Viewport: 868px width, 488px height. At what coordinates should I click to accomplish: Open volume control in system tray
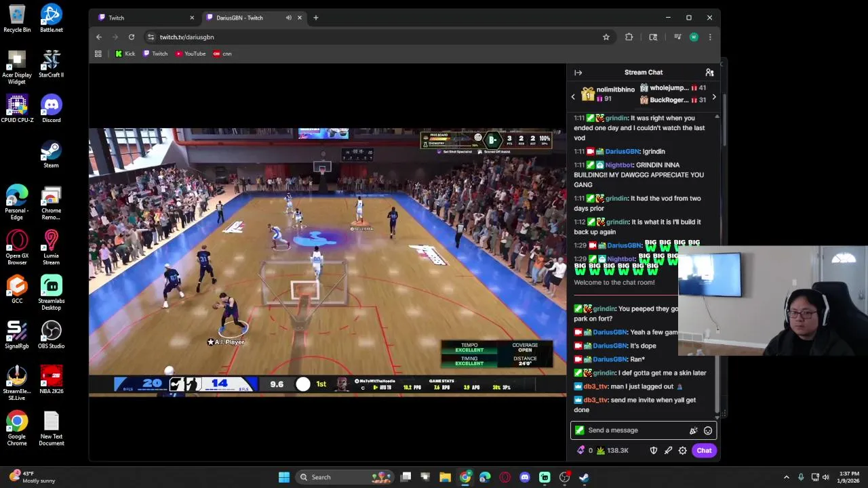pyautogui.click(x=826, y=477)
